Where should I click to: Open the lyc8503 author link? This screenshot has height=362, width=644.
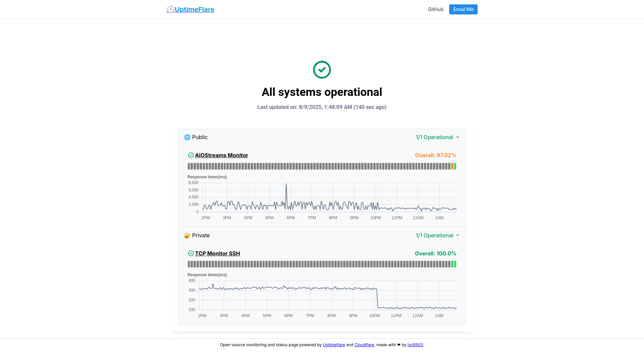[x=415, y=345]
